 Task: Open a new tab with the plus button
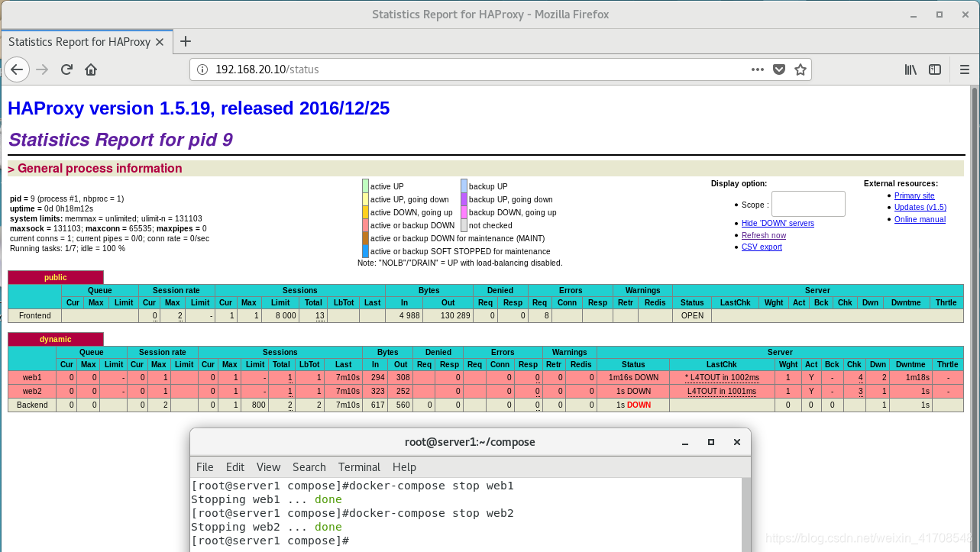click(x=186, y=41)
